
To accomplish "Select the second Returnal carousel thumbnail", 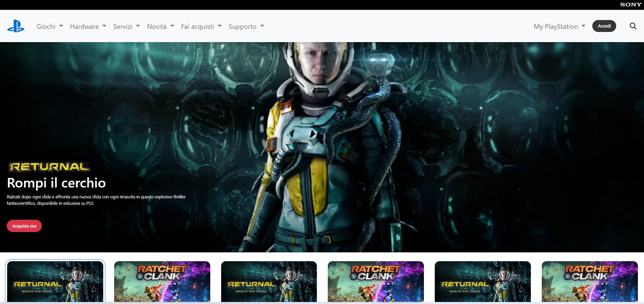I will (x=269, y=281).
